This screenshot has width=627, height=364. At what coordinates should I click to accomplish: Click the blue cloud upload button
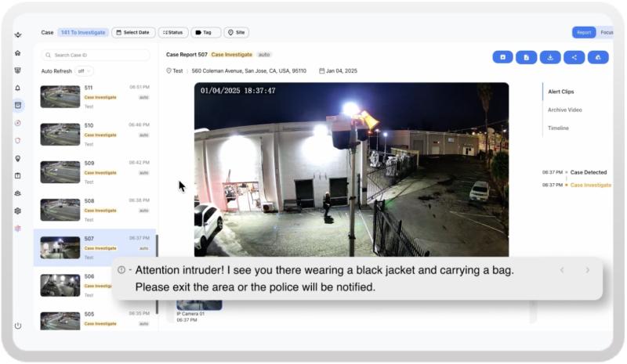598,57
